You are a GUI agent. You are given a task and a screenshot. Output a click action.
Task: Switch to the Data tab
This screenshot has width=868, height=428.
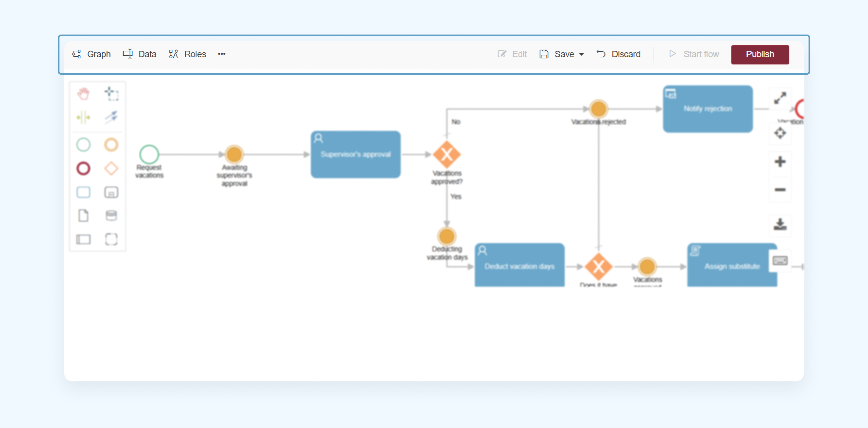coord(139,54)
